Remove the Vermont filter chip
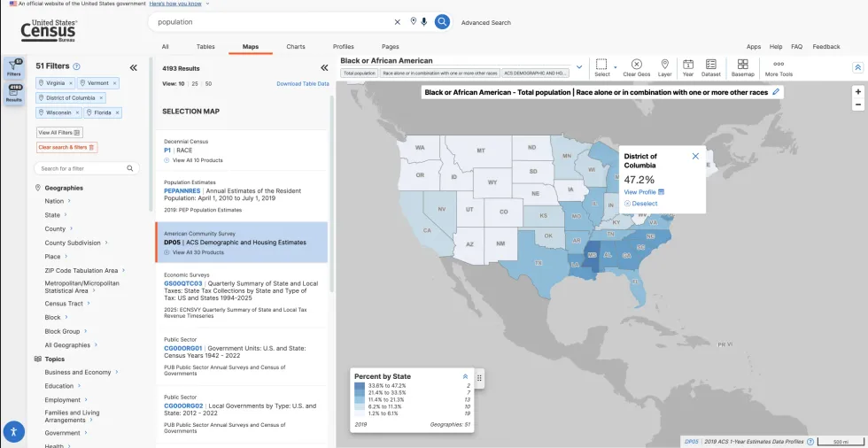The height and width of the screenshot is (448, 868). 114,83
